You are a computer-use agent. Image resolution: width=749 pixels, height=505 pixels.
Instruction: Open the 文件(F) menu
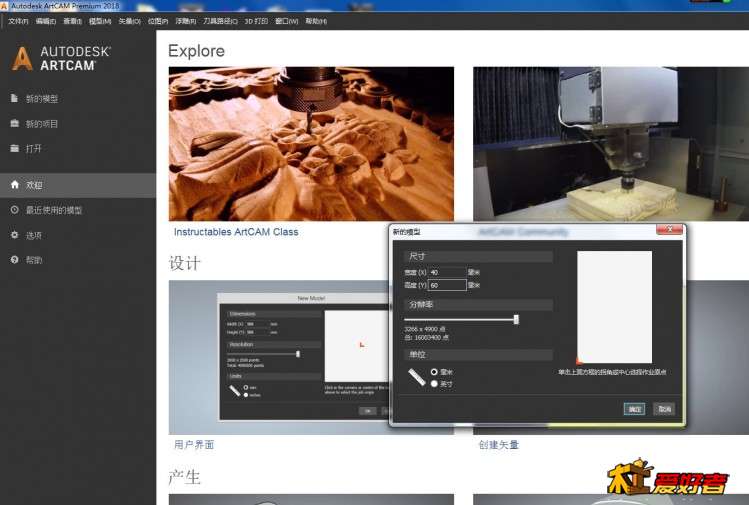(x=18, y=21)
